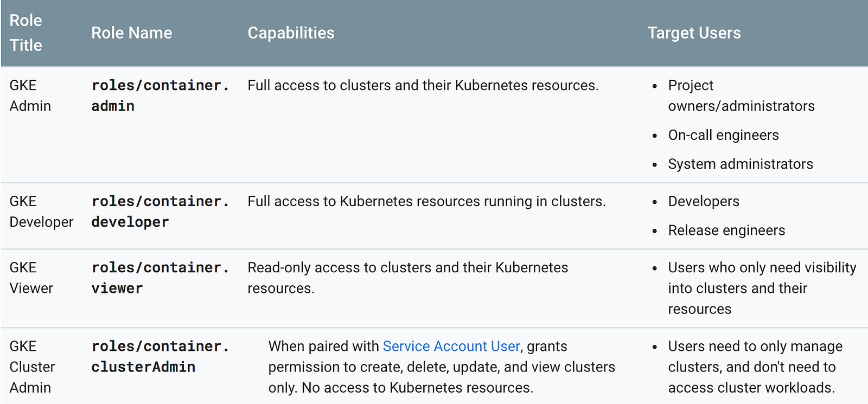Select the roles/container.admin role name
Image resolution: width=868 pixels, height=404 pixels.
pyautogui.click(x=160, y=95)
